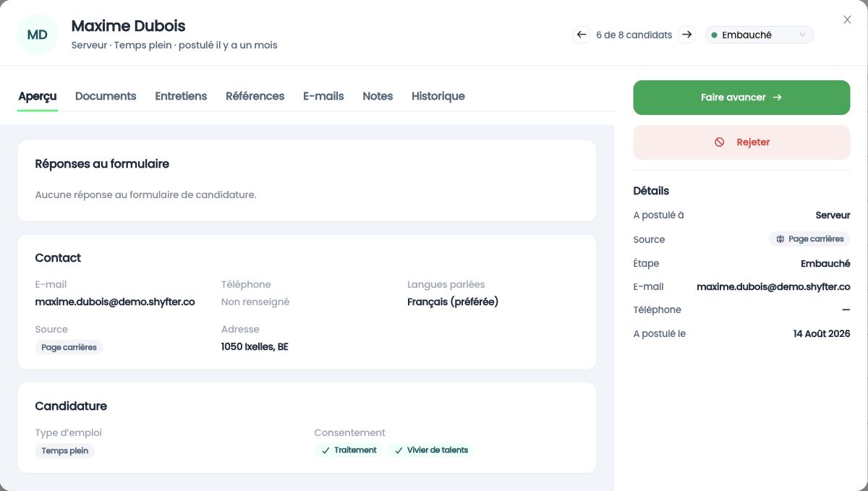Open the E-mails tab
The height and width of the screenshot is (491, 868).
(x=323, y=96)
